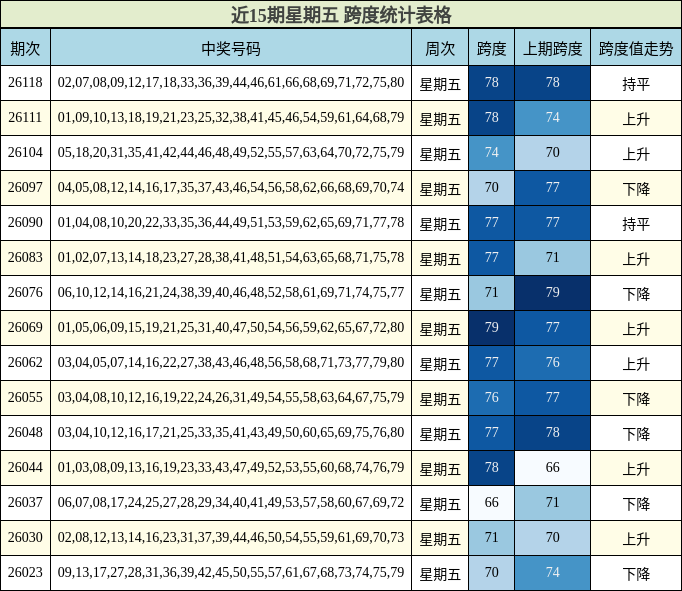Click winning numbers of period 26083

231,257
